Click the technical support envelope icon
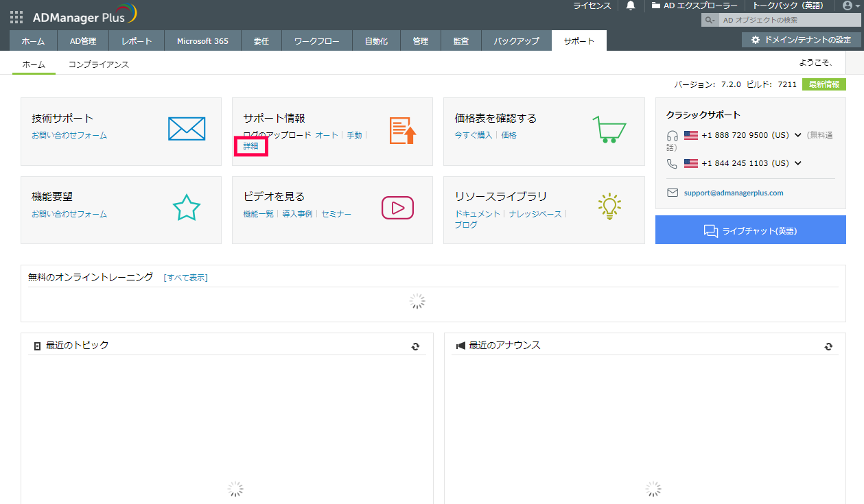The height and width of the screenshot is (504, 864). [186, 129]
